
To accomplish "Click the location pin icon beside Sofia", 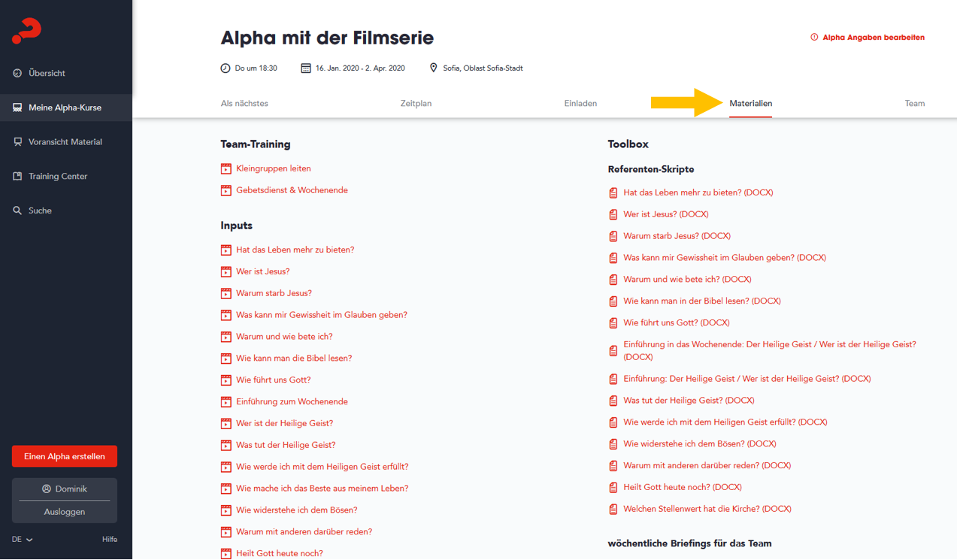I will [433, 68].
